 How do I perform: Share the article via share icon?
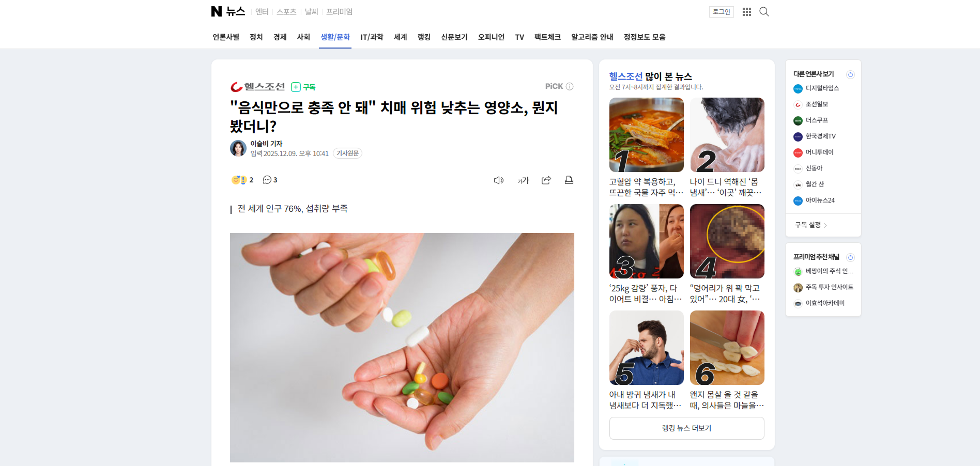546,180
